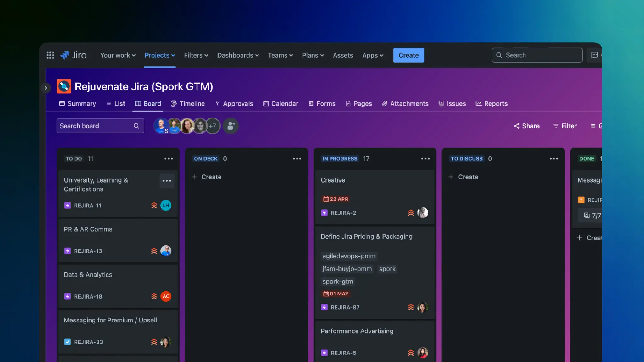Image resolution: width=644 pixels, height=362 pixels.
Task: Open the Share option
Action: tap(527, 126)
